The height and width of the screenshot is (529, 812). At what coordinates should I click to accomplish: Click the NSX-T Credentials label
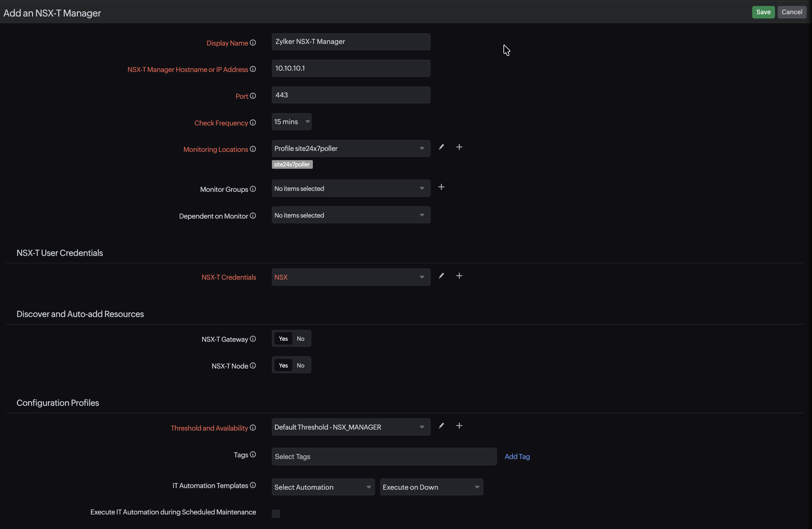point(229,277)
